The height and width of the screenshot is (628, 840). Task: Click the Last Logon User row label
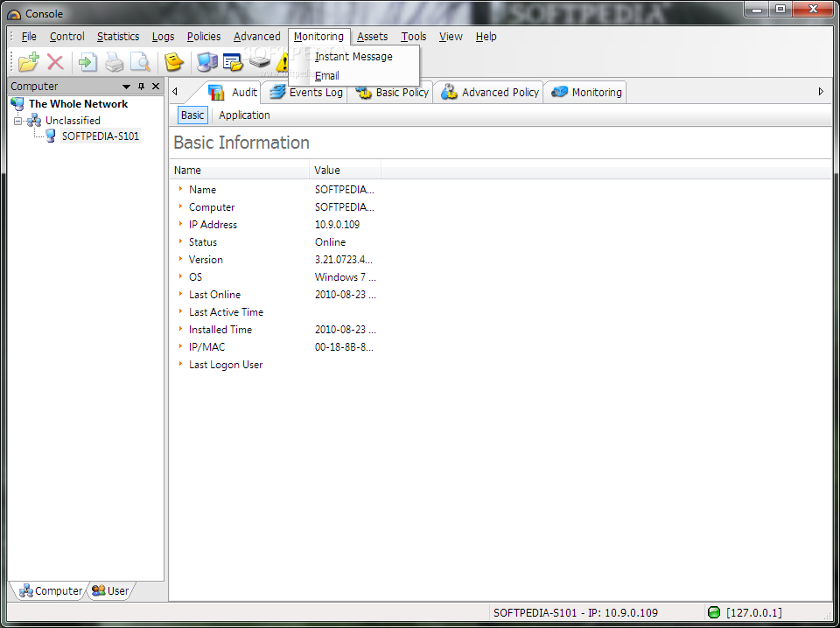click(x=226, y=365)
